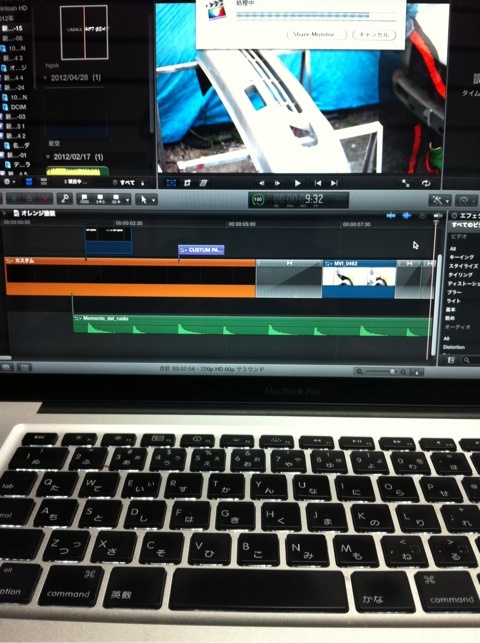This screenshot has width=480, height=643.
Task: Select the Crop tool icon below viewer
Action: [x=187, y=183]
